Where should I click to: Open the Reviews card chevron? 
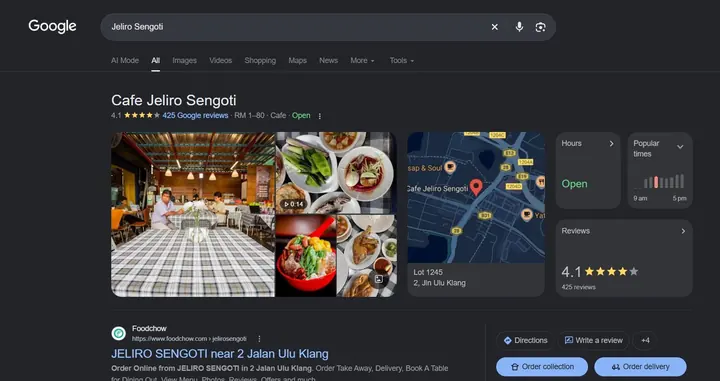(x=683, y=231)
